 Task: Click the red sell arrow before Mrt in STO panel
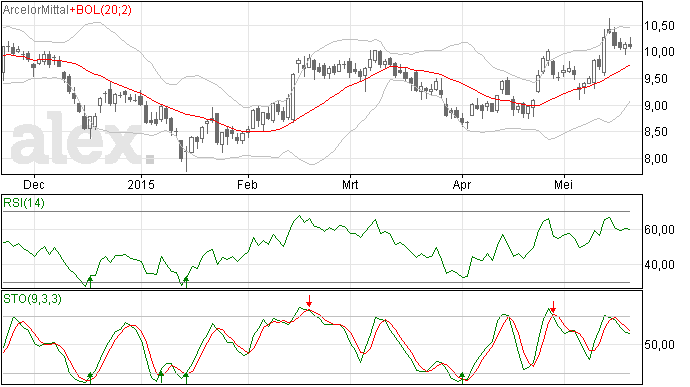[309, 301]
